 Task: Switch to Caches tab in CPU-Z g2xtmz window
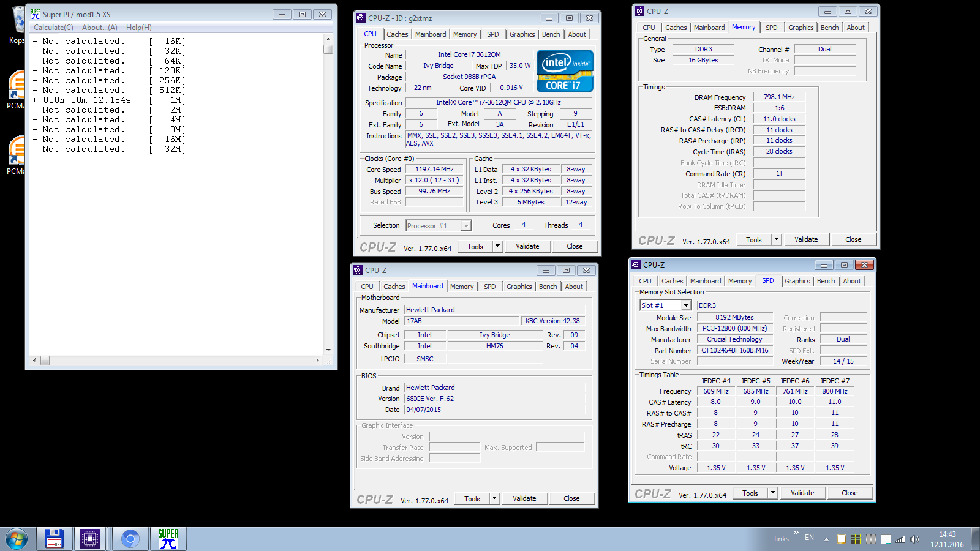click(x=397, y=34)
